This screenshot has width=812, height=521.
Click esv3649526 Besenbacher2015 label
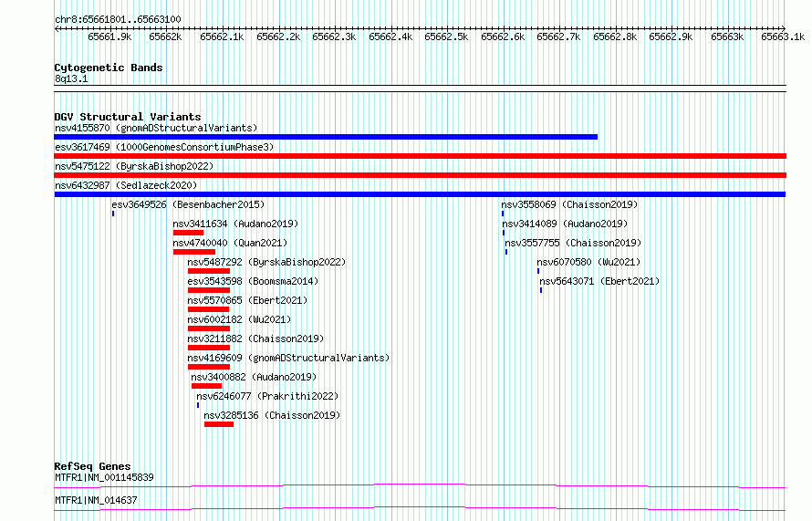point(188,204)
